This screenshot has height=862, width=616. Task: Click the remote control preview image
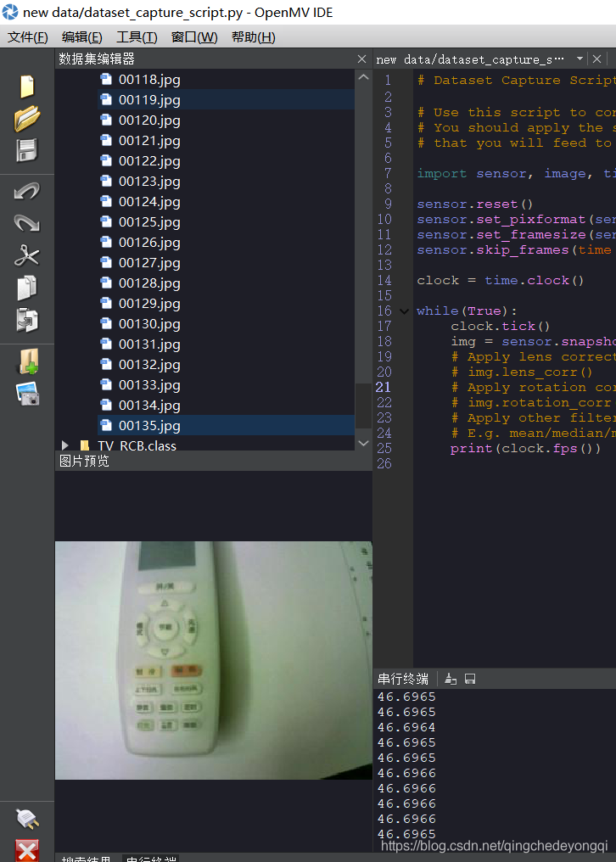pyautogui.click(x=214, y=660)
